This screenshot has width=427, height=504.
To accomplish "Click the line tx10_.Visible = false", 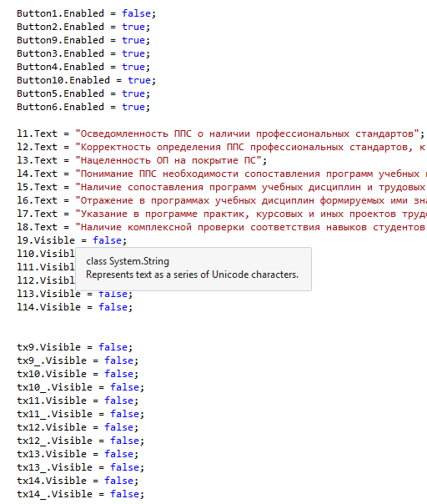I will tap(81, 387).
